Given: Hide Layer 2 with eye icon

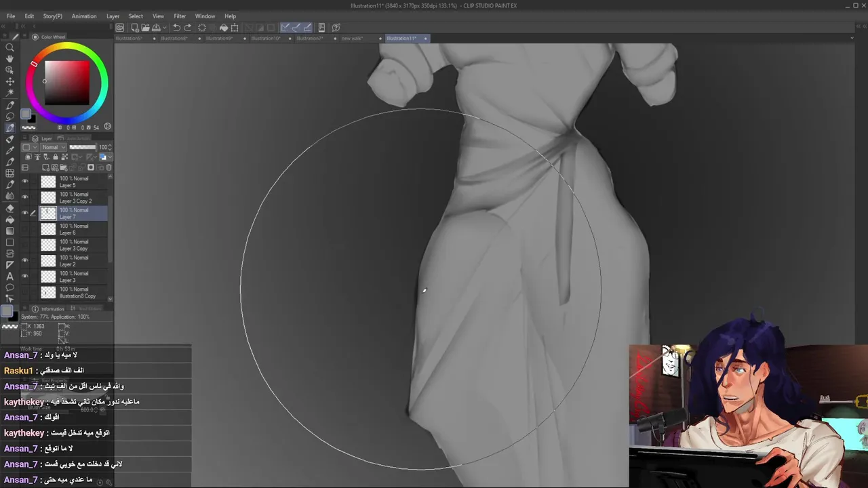Looking at the screenshot, I should (25, 260).
